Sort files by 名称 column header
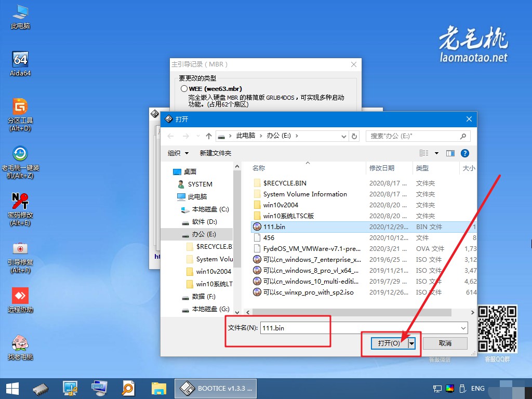Image resolution: width=532 pixels, height=399 pixels. (259, 168)
